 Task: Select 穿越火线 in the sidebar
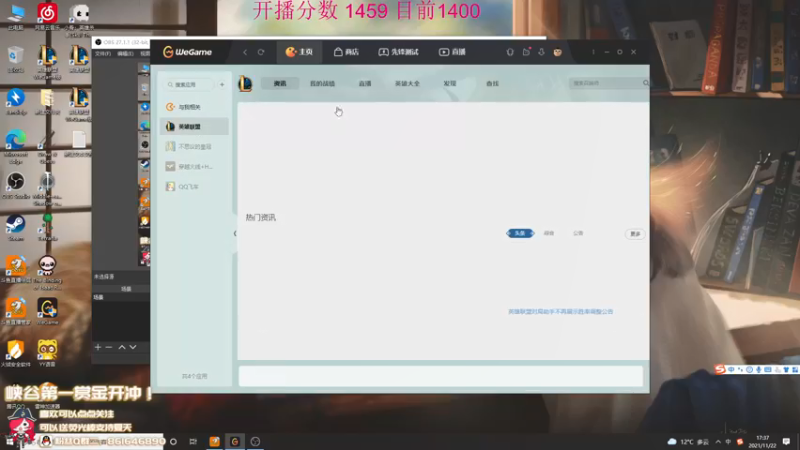pos(194,167)
